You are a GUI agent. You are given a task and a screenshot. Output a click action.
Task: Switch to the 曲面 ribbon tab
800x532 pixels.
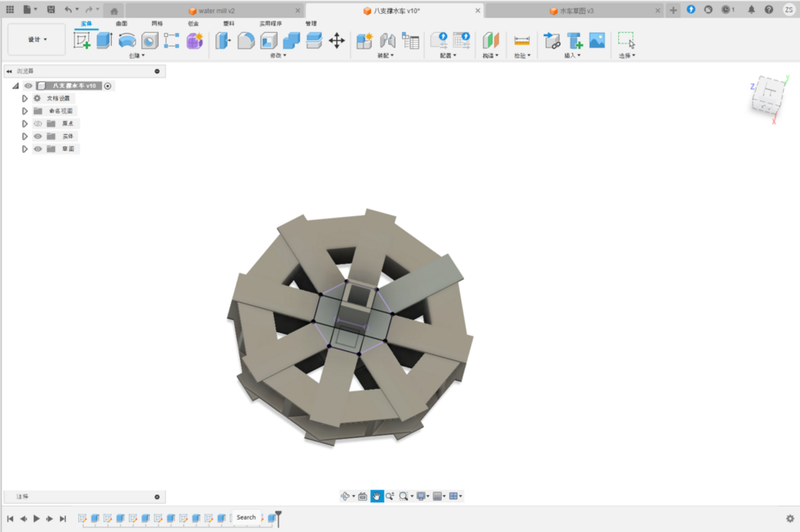[x=122, y=24]
